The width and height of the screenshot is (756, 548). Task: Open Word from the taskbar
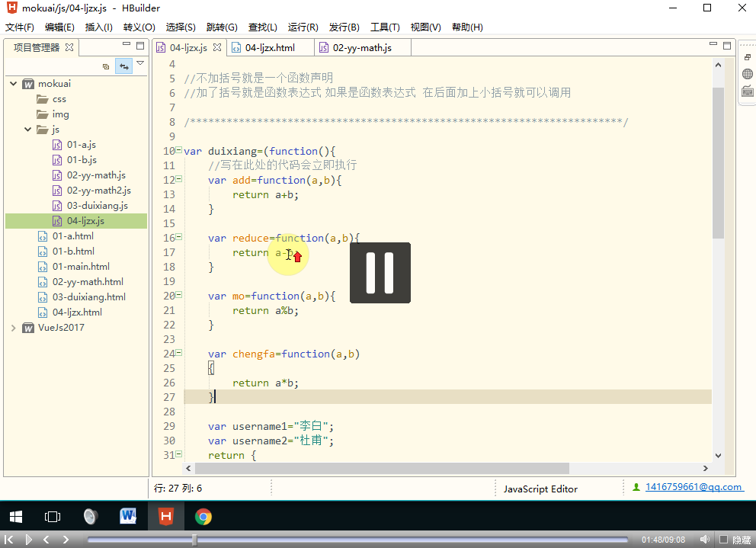coord(128,516)
